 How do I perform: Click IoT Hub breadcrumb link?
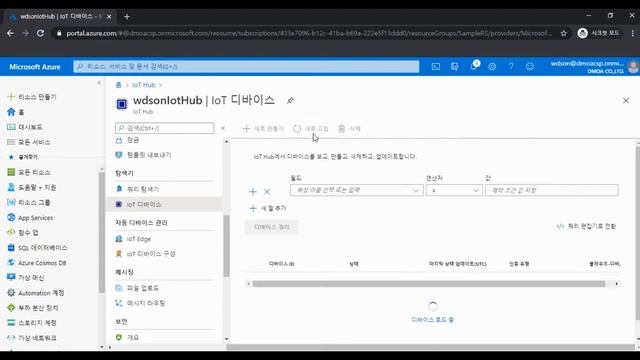tap(144, 85)
